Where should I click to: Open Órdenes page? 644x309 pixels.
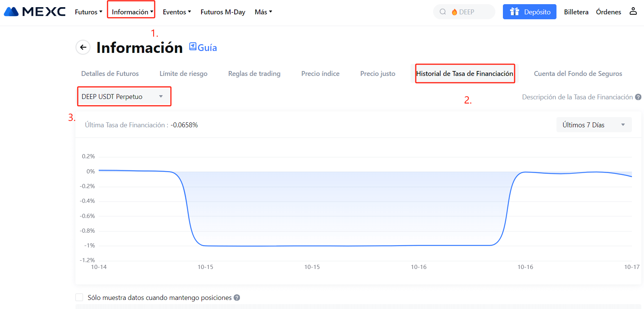(608, 12)
